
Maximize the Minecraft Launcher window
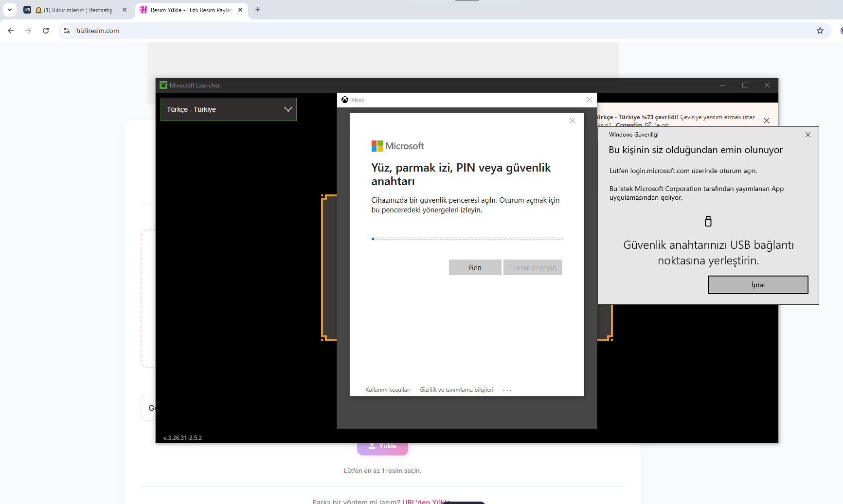745,85
